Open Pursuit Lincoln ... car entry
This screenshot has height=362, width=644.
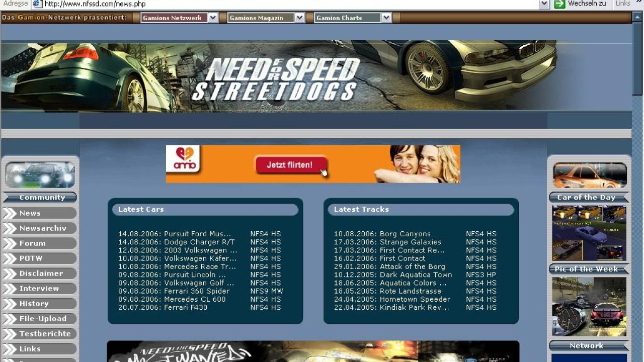(195, 275)
